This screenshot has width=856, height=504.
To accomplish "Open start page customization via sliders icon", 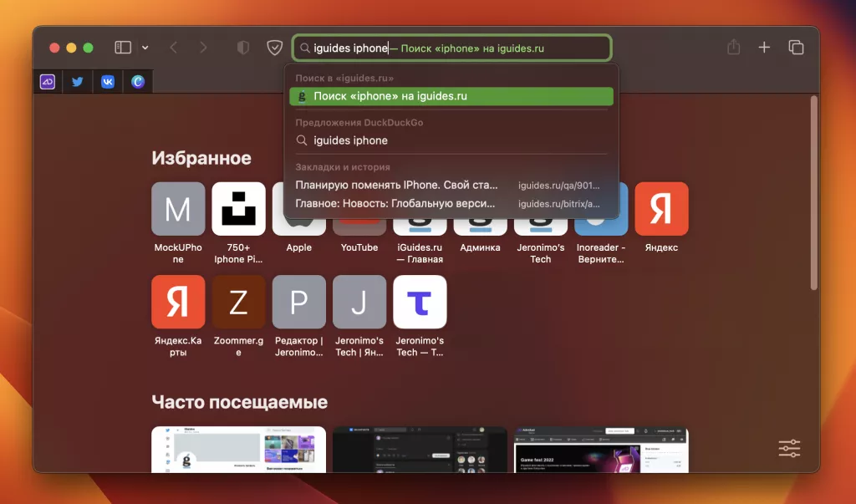I will coord(788,448).
